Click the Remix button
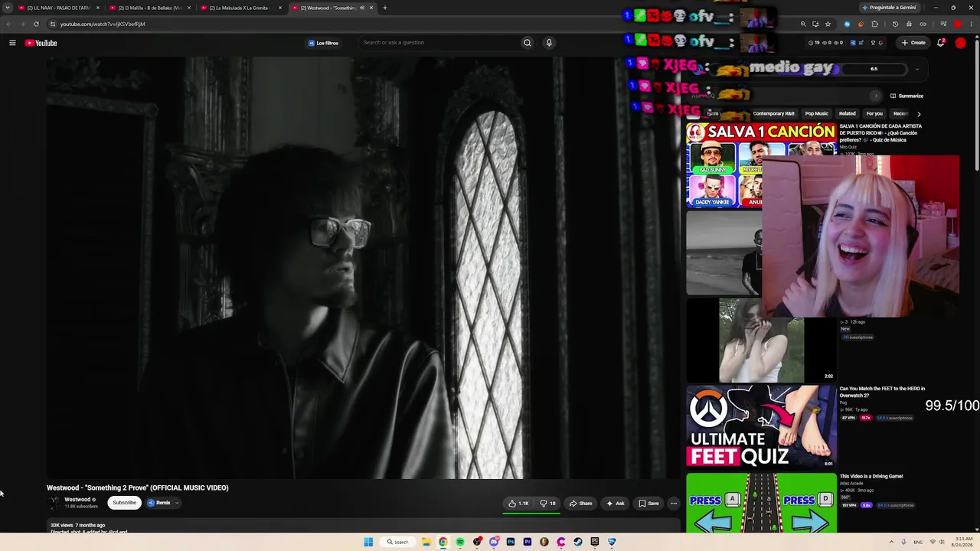The width and height of the screenshot is (980, 551). (159, 503)
